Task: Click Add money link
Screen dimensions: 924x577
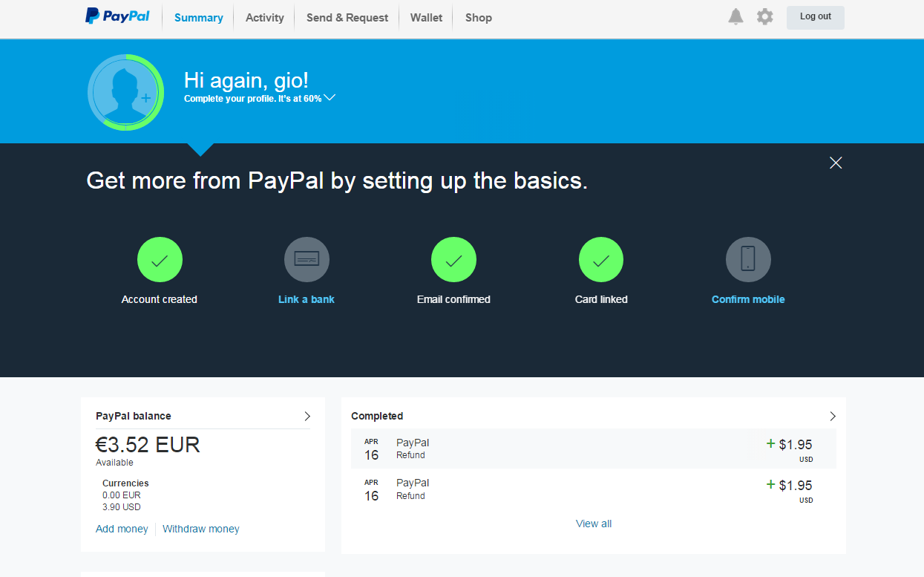Action: tap(122, 529)
